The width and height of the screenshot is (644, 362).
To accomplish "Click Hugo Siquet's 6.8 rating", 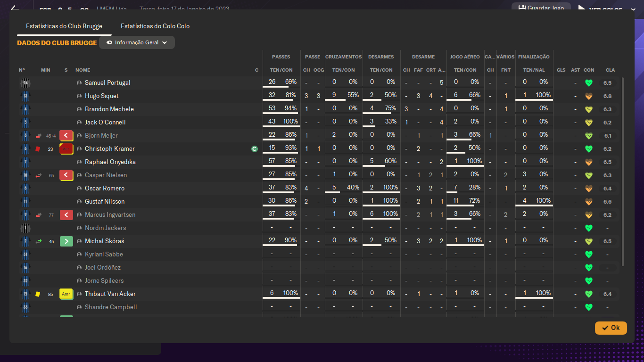I will (x=607, y=96).
